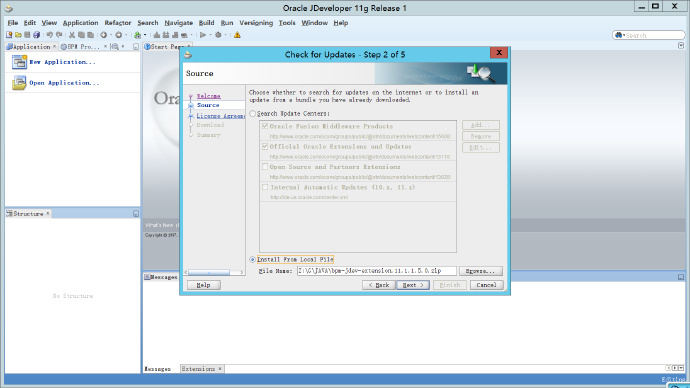This screenshot has width=690, height=388.
Task: Close the Extensions log tab
Action: (220, 369)
